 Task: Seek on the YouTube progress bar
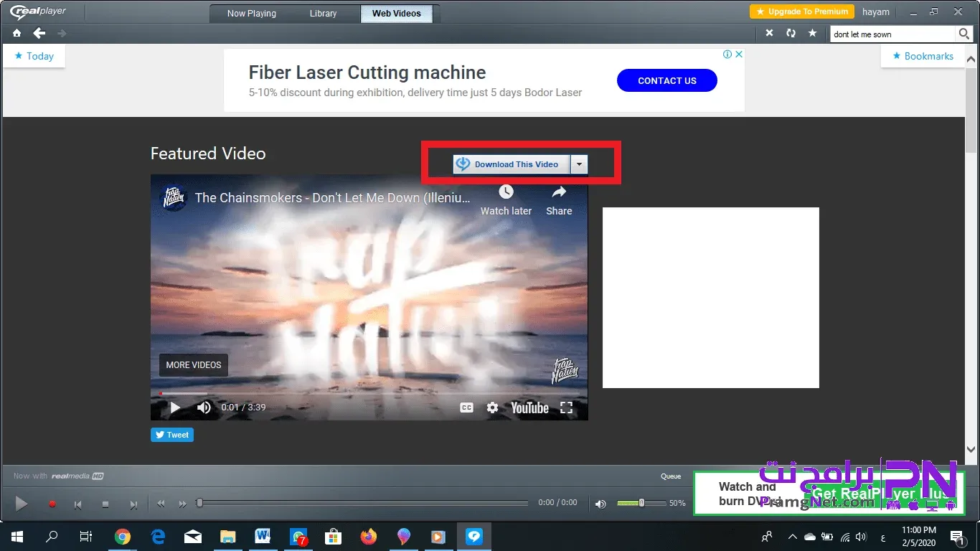[x=369, y=393]
